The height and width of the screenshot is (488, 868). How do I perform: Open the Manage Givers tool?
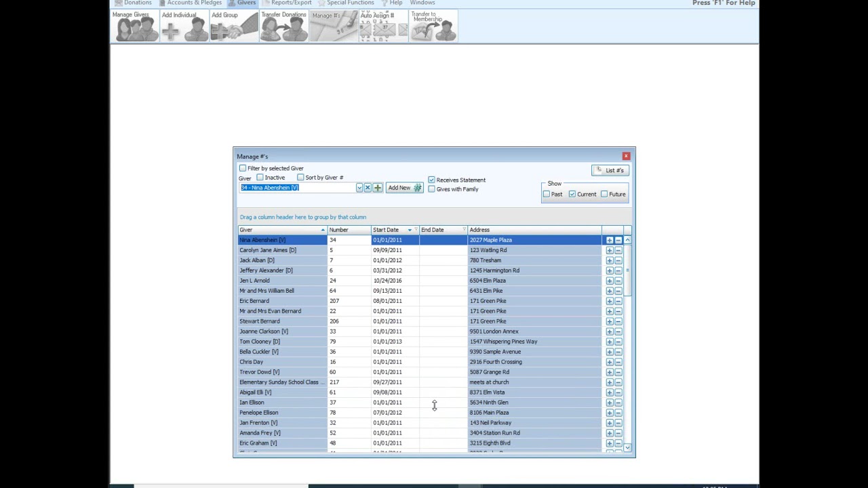click(134, 26)
